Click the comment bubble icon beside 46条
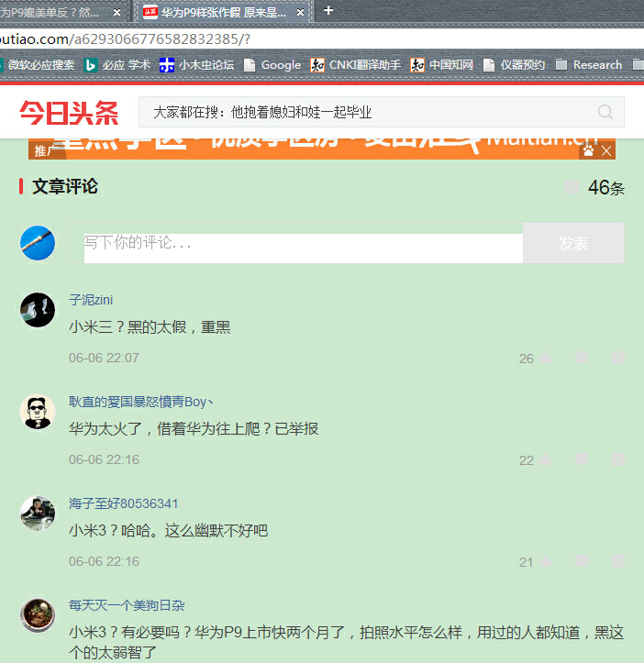Viewport: 644px width, 663px height. [x=572, y=187]
